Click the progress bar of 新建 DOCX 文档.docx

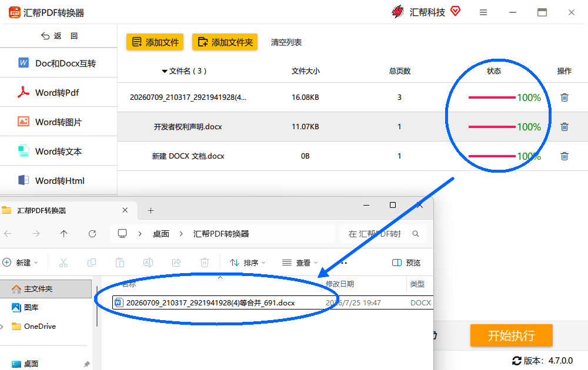coord(492,156)
